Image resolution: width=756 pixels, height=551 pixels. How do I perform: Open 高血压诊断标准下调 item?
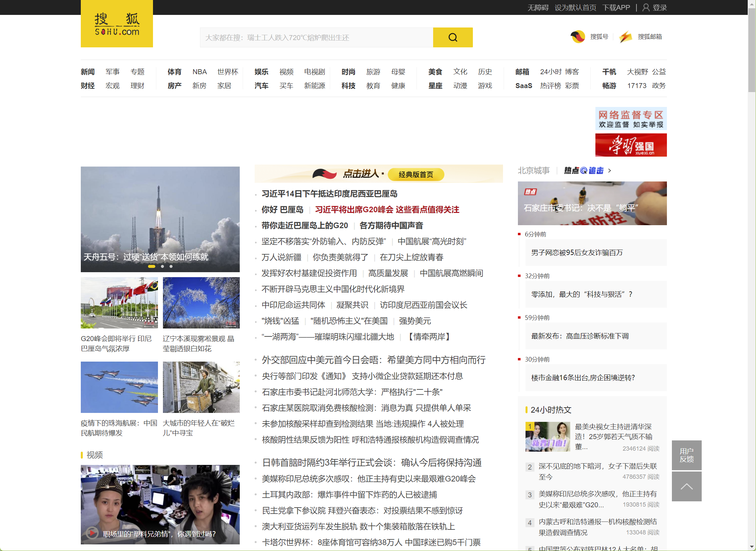pyautogui.click(x=580, y=336)
